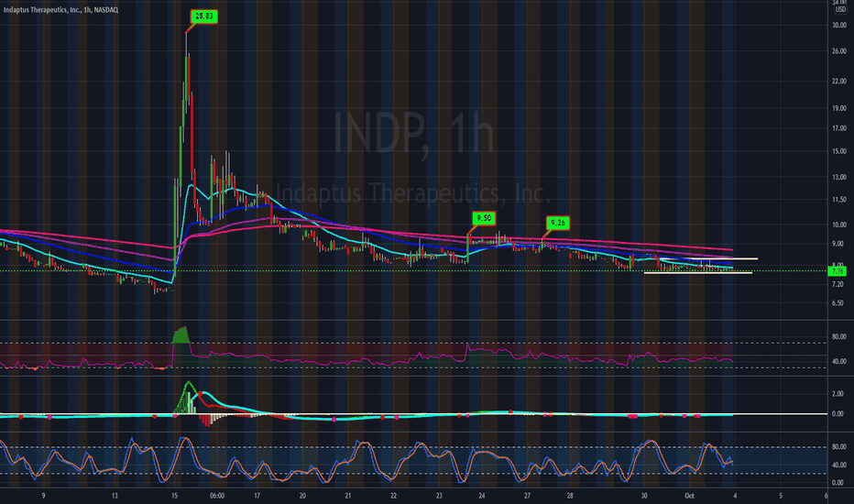This screenshot has height=504, width=854.
Task: Click date 24 on the time axis
Action: pos(481,496)
